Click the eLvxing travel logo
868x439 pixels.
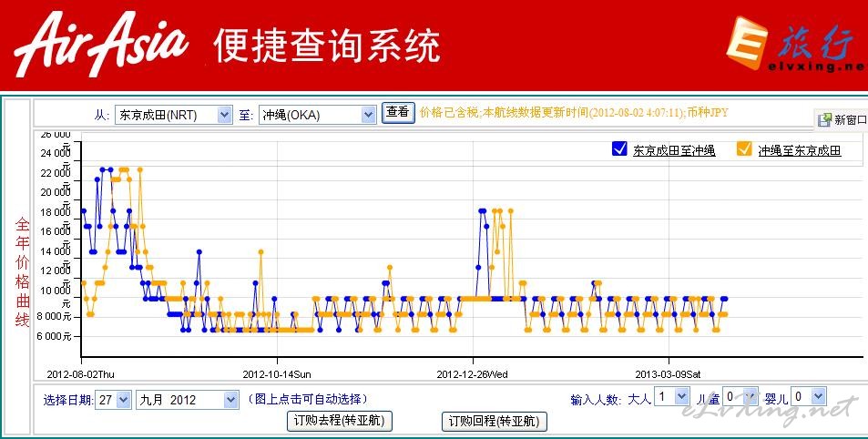797,43
